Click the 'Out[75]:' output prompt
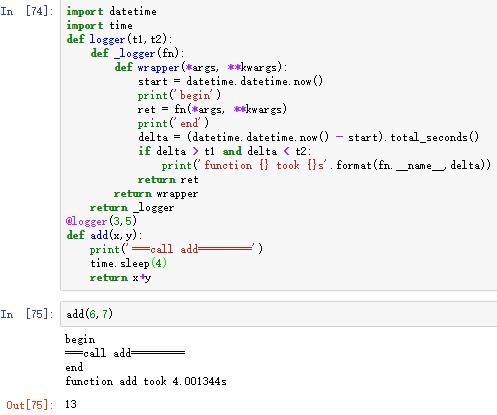The height and width of the screenshot is (415, 497). 30,405
